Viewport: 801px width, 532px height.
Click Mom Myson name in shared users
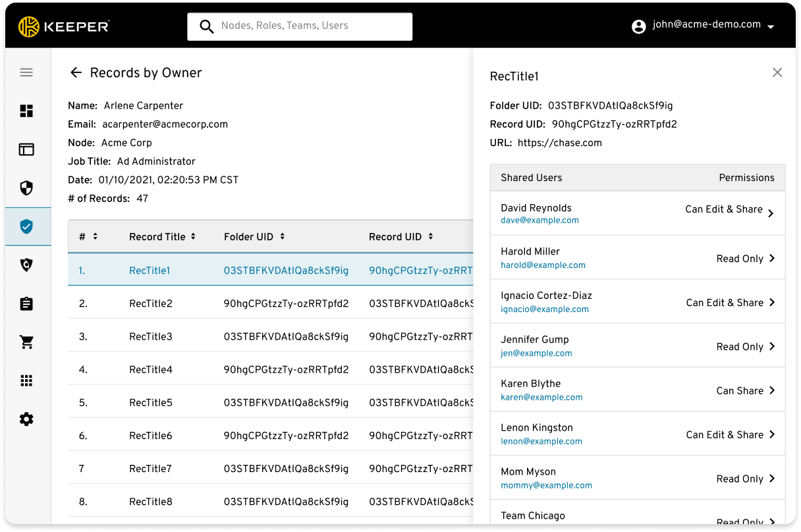point(528,471)
